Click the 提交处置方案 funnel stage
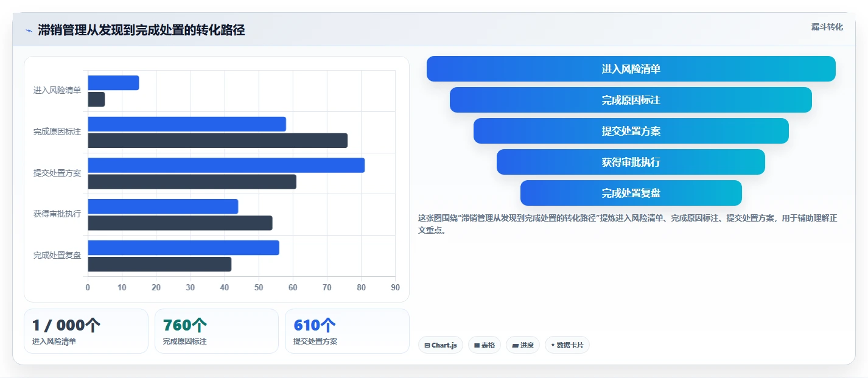 click(x=631, y=131)
